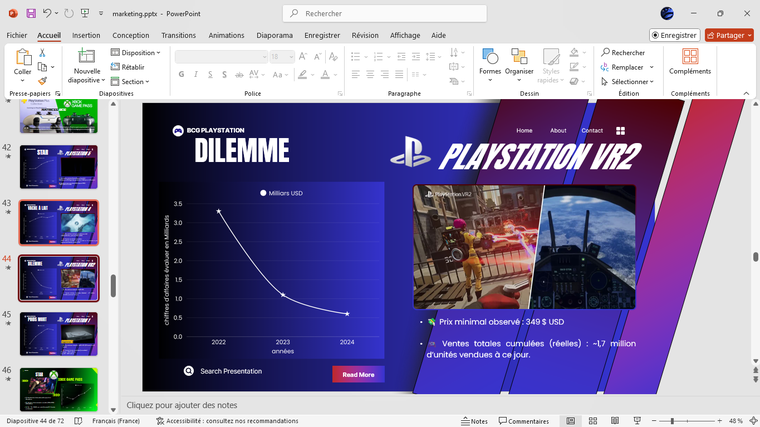Click the Save icon in title bar

(31, 13)
